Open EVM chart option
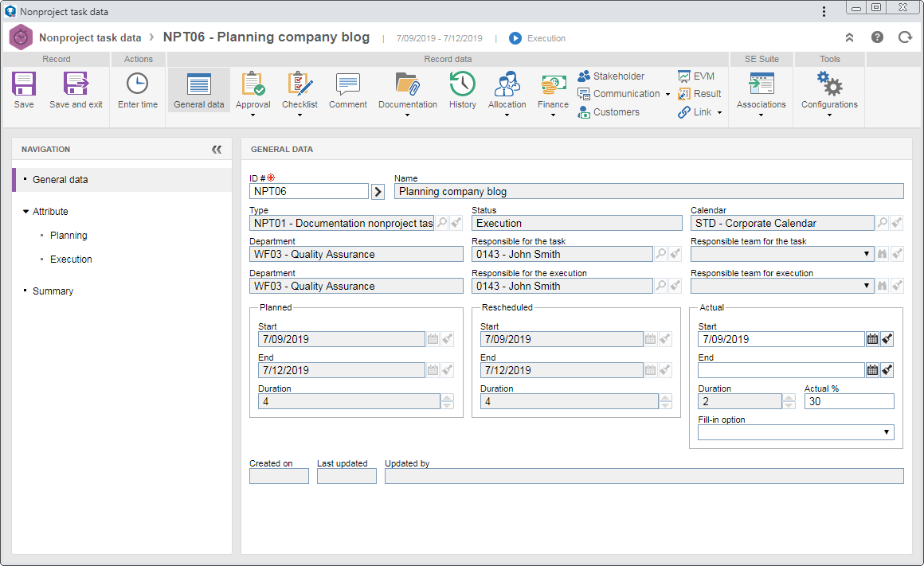Viewport: 924px width, 566px height. pos(696,76)
